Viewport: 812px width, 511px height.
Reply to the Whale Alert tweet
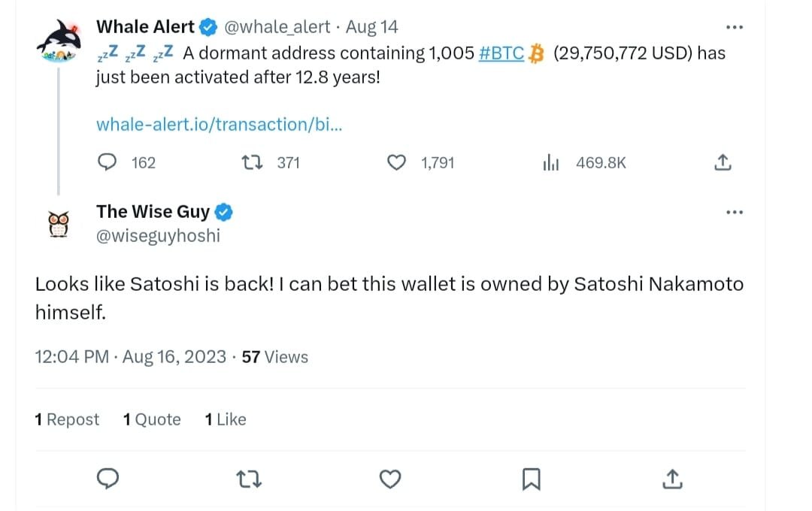(109, 162)
